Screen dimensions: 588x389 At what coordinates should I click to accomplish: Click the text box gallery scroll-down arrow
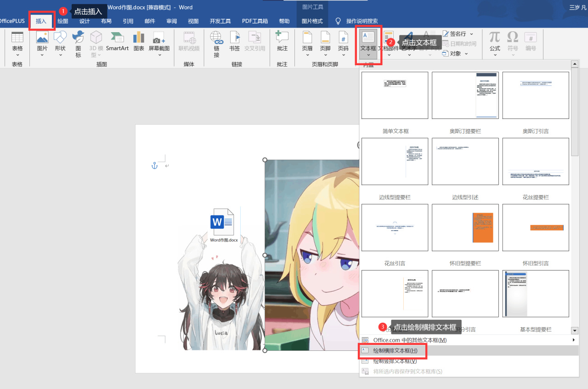coord(575,331)
